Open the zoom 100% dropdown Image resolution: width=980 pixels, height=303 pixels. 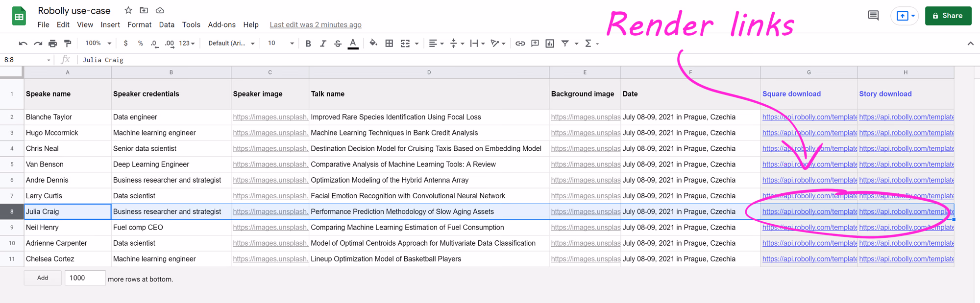point(98,44)
